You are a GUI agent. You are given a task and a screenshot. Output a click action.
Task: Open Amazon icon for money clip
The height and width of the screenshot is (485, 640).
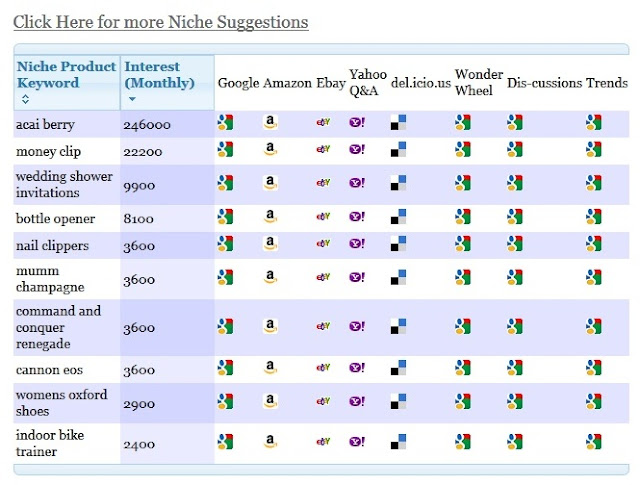[x=270, y=149]
